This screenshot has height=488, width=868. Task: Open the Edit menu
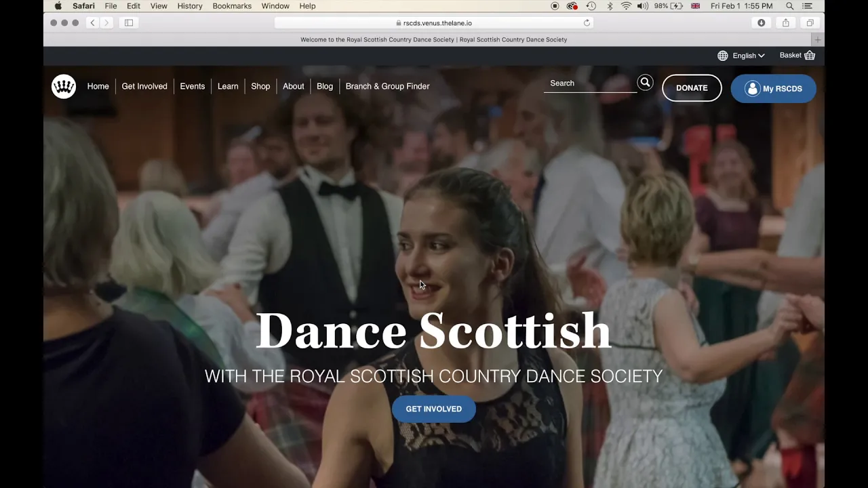(x=134, y=6)
